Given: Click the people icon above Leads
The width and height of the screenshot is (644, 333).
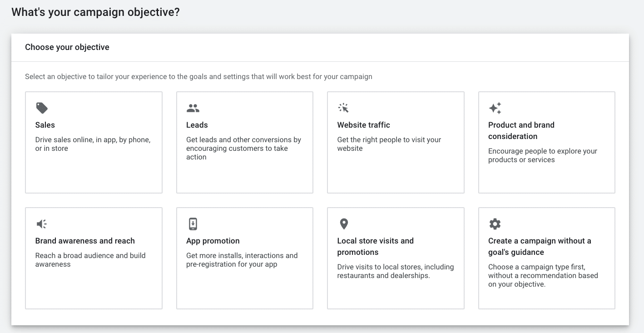Looking at the screenshot, I should click(x=193, y=108).
